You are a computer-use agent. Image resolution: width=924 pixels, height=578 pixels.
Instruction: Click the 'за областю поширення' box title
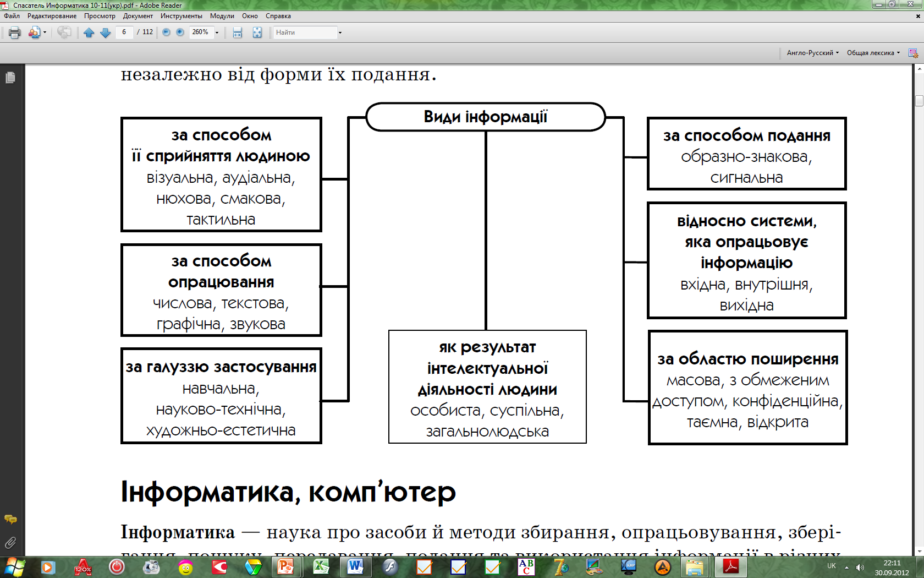tap(747, 359)
